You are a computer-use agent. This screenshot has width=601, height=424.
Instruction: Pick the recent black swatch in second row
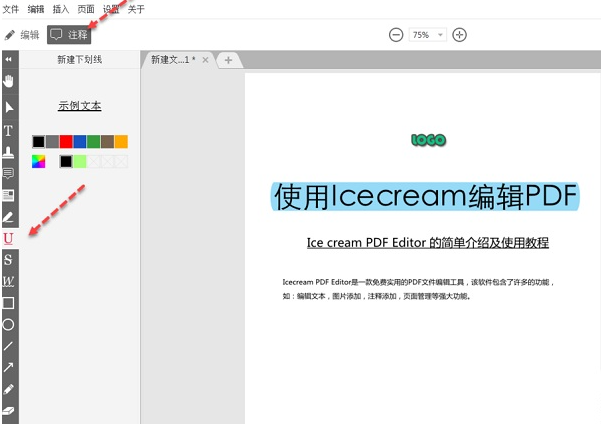point(66,161)
